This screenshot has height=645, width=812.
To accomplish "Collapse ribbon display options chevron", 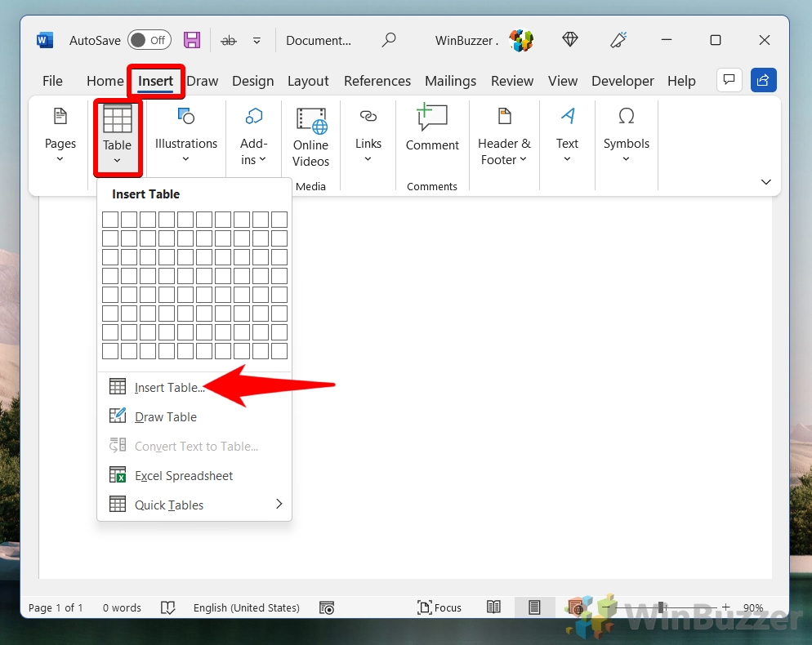I will point(766,182).
